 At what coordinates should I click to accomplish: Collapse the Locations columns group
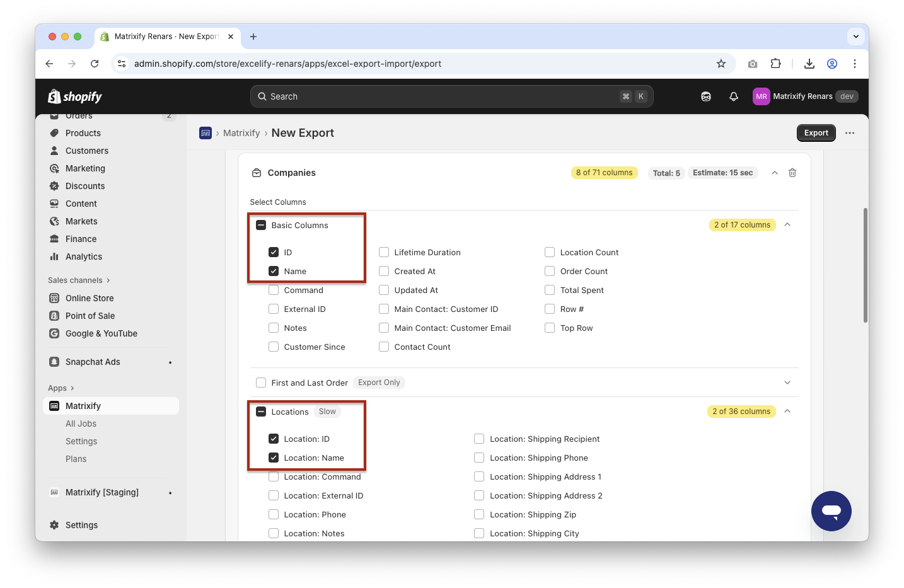click(x=787, y=412)
